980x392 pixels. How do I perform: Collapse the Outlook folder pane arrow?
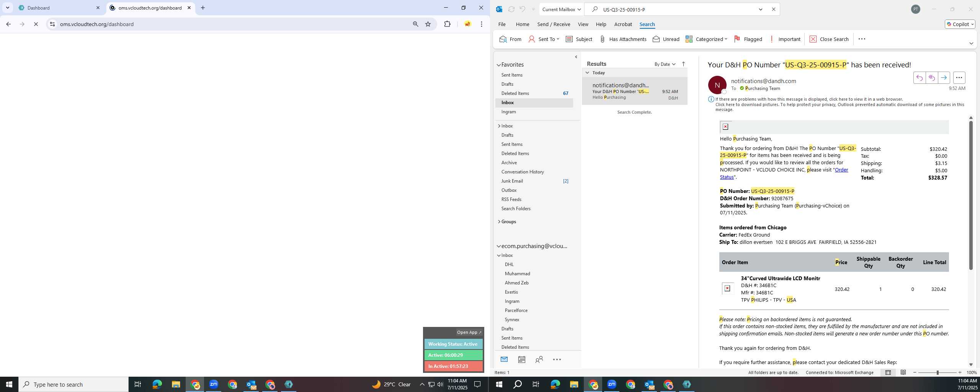pyautogui.click(x=576, y=57)
